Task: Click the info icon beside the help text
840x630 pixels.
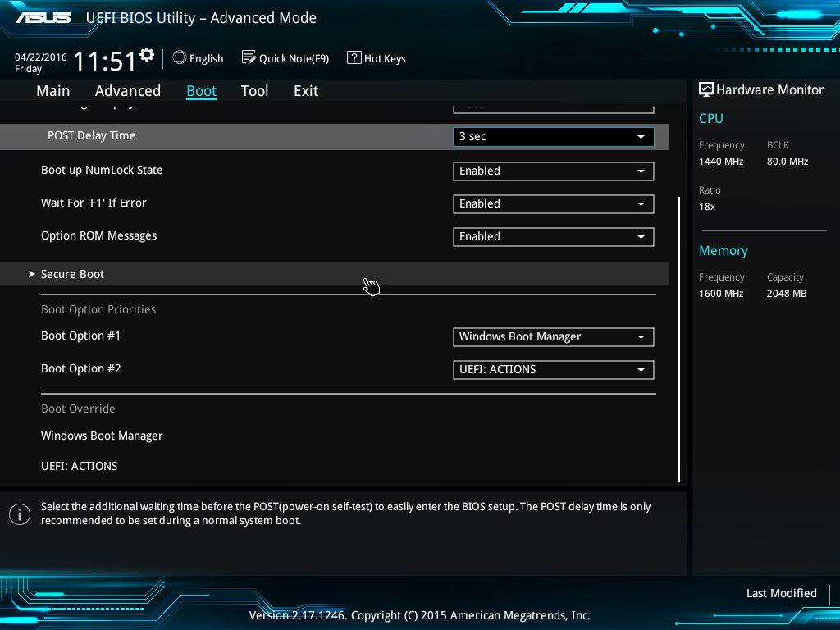Action: [x=20, y=514]
